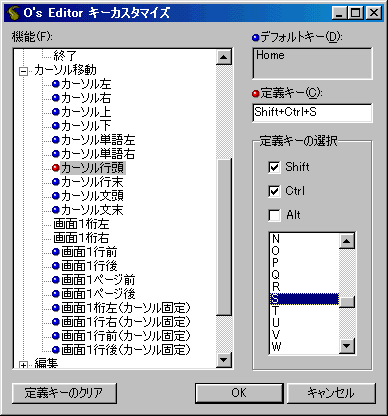The width and height of the screenshot is (388, 416).
Task: Click O's Editor app icon in title bar
Action: [13, 13]
